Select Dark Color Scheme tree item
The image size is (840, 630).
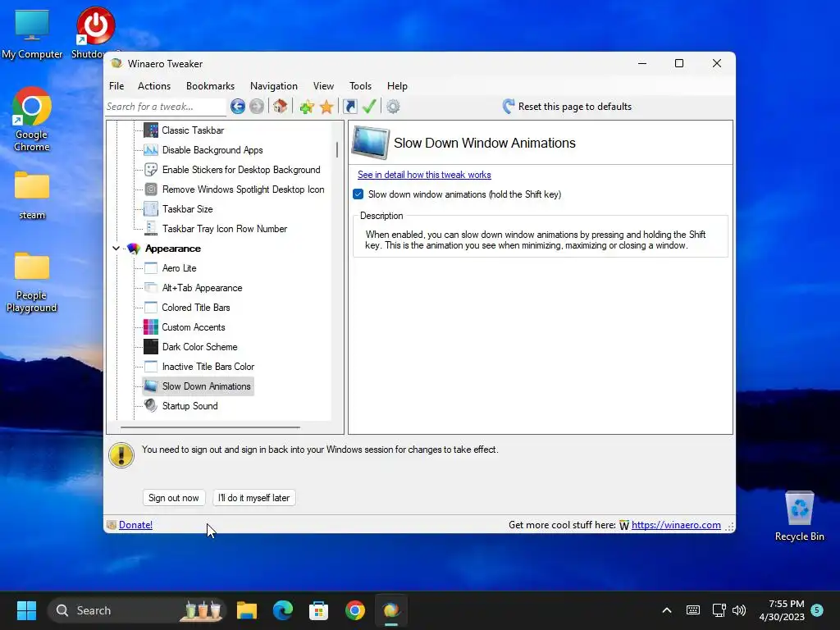click(200, 347)
